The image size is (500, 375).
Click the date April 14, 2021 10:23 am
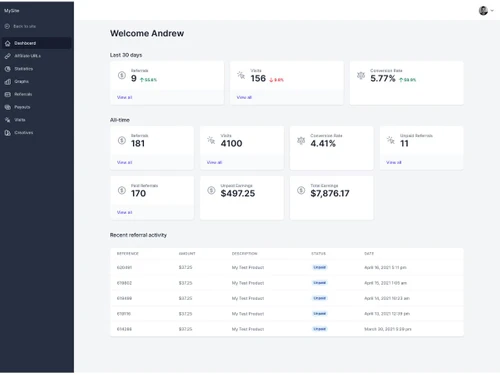387,298
